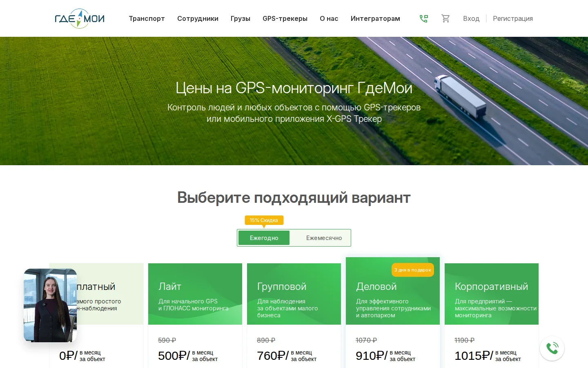Click the 1015₽ price of Корпоративный plan
This screenshot has width=588, height=368.
point(474,356)
